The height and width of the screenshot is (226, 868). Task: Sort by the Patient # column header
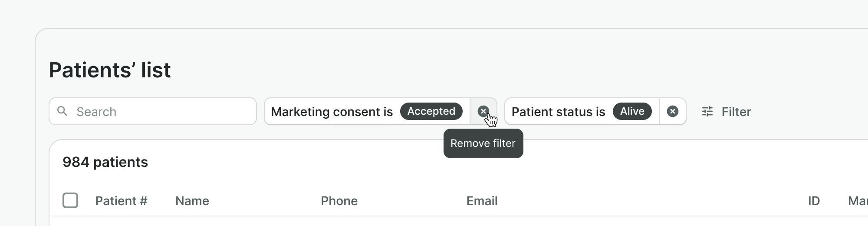(x=121, y=201)
